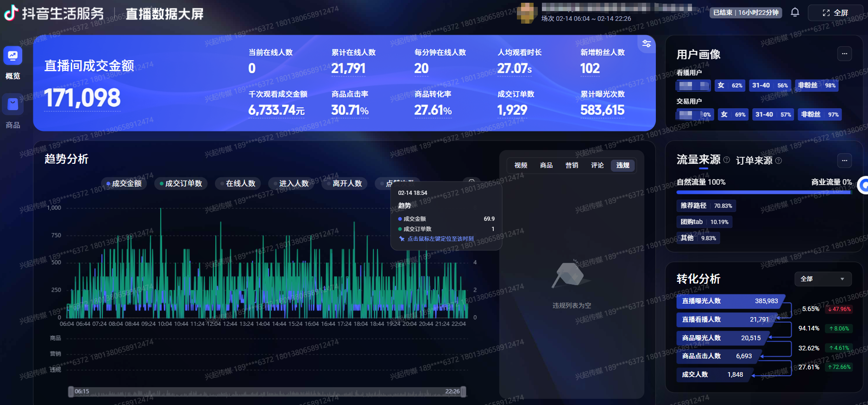Switch to the 流量来源 tab
868x405 pixels.
tap(698, 160)
